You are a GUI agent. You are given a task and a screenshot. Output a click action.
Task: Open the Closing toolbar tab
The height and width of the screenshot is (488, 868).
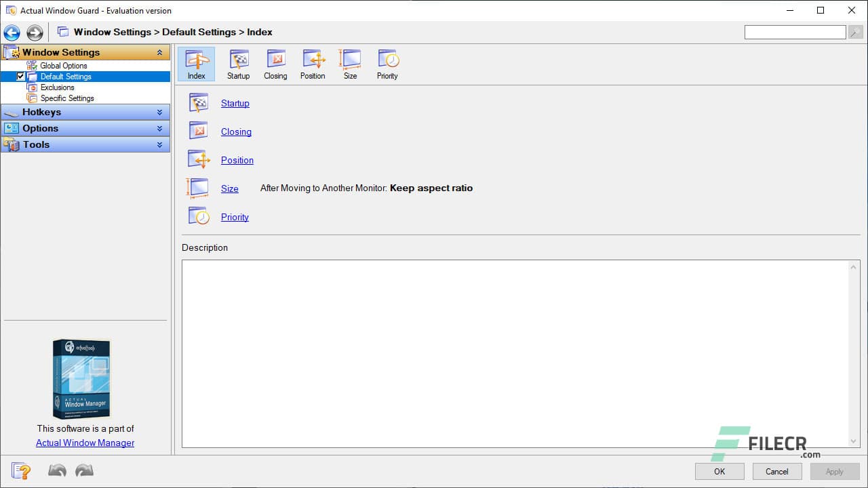(x=275, y=64)
